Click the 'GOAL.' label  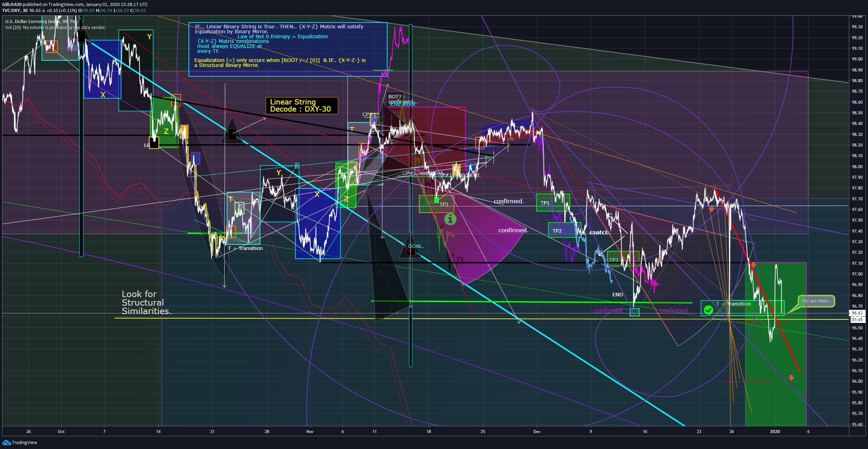[416, 246]
